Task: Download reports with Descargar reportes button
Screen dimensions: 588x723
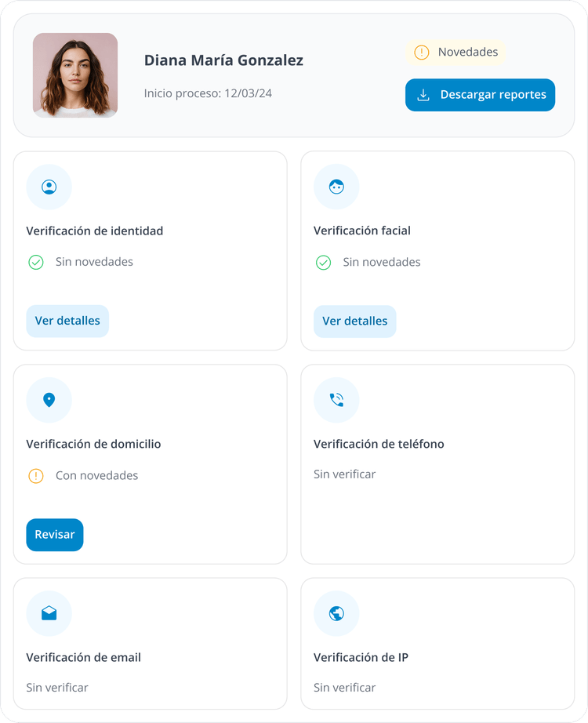Action: click(480, 95)
